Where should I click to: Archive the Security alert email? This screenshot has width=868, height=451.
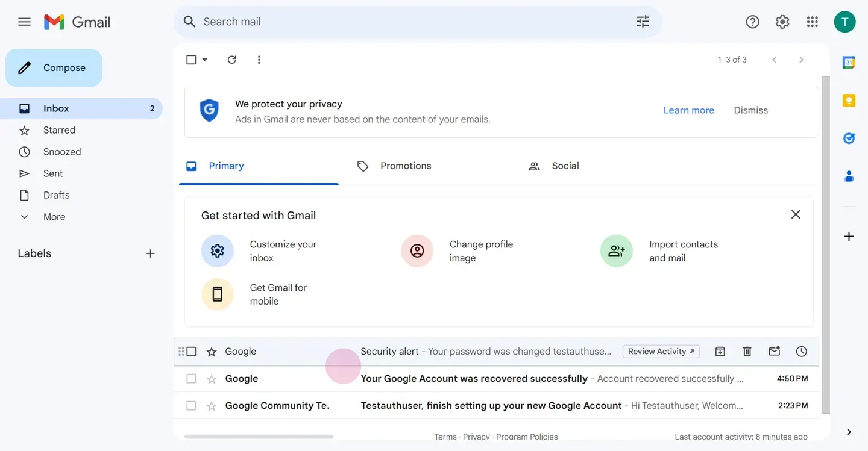(720, 352)
